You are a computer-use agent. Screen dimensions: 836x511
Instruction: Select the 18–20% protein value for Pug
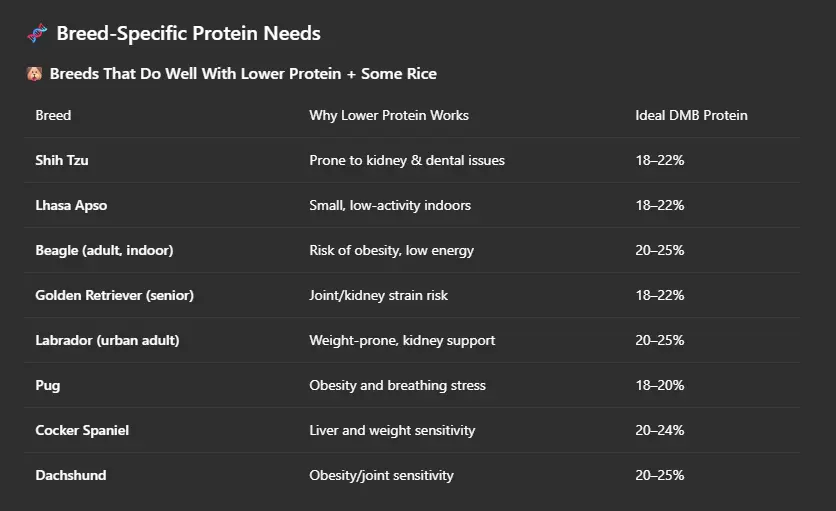pyautogui.click(x=660, y=385)
